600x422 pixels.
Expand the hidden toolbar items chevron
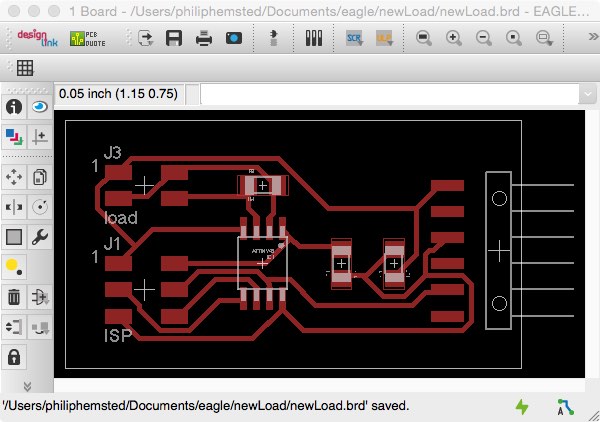(x=593, y=37)
